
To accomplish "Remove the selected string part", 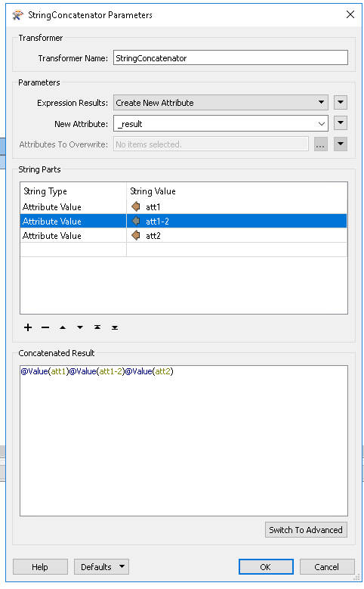I will pyautogui.click(x=45, y=327).
